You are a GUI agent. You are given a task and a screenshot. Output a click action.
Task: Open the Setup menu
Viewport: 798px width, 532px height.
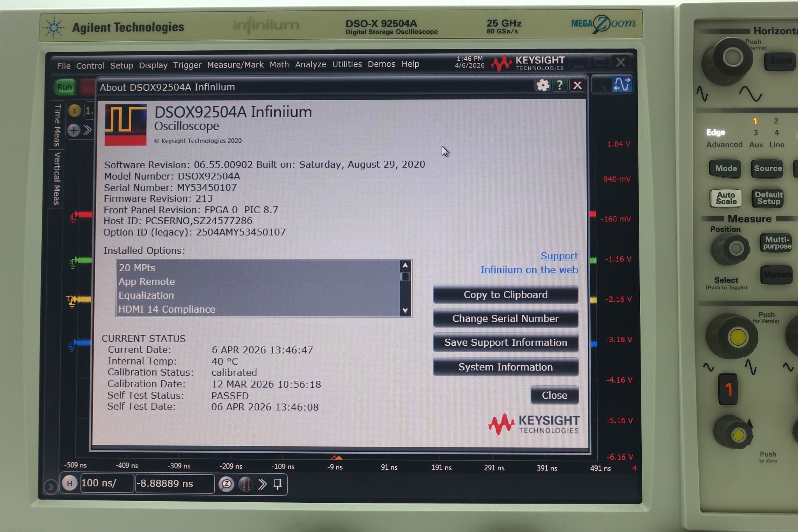pos(122,65)
